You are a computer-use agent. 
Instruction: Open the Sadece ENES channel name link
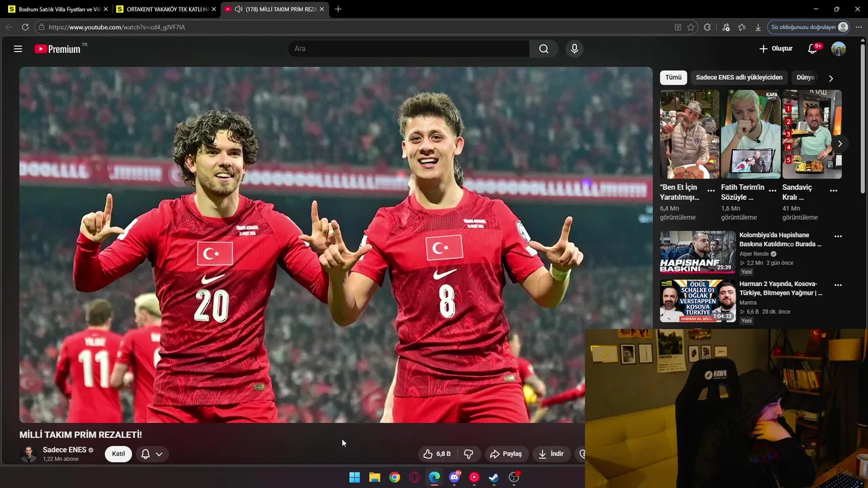tap(64, 450)
